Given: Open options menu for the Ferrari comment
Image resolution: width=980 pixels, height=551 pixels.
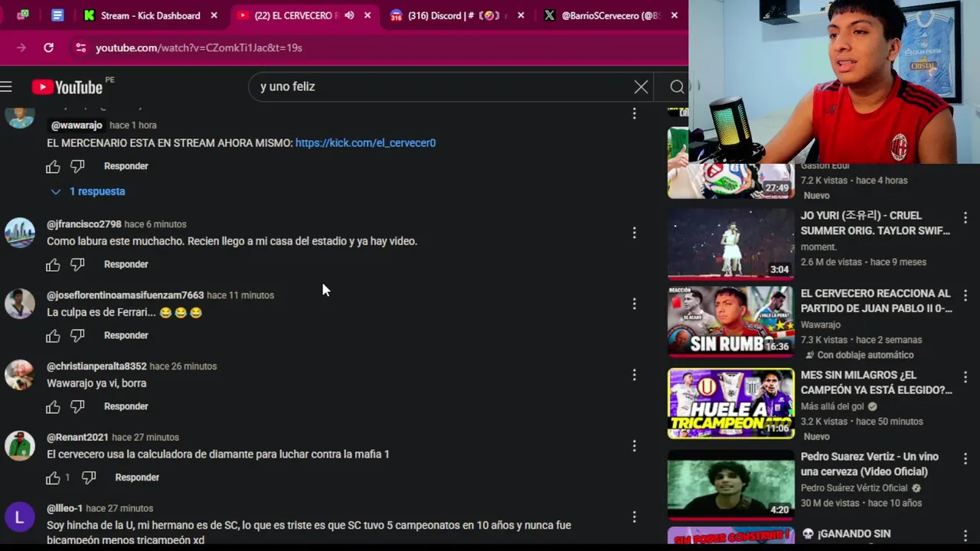Looking at the screenshot, I should click(634, 304).
